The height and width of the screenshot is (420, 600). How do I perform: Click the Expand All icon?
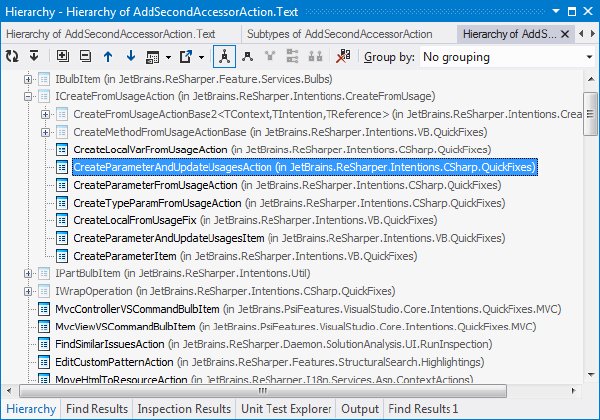tap(62, 56)
